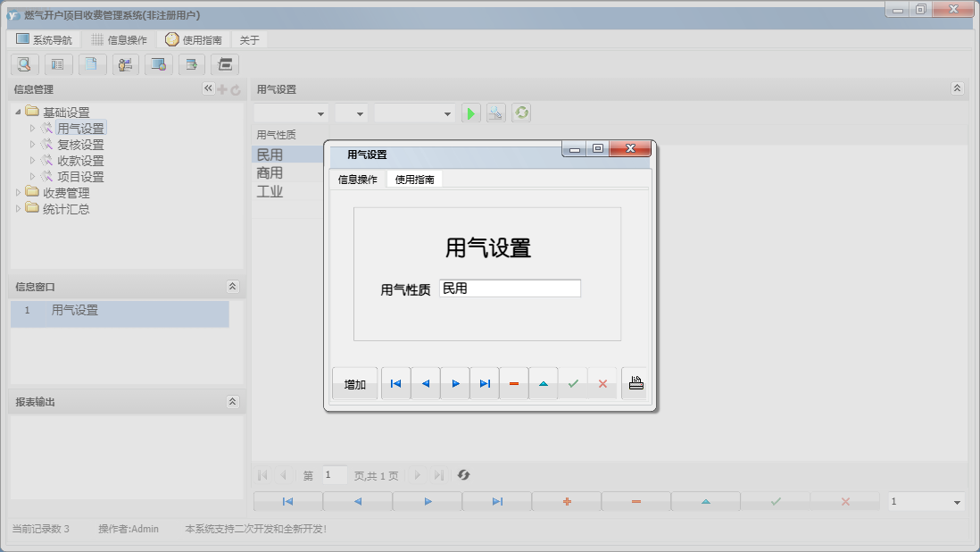Expand the 收费管理 folder
Screen dimensions: 980x552
(19, 192)
